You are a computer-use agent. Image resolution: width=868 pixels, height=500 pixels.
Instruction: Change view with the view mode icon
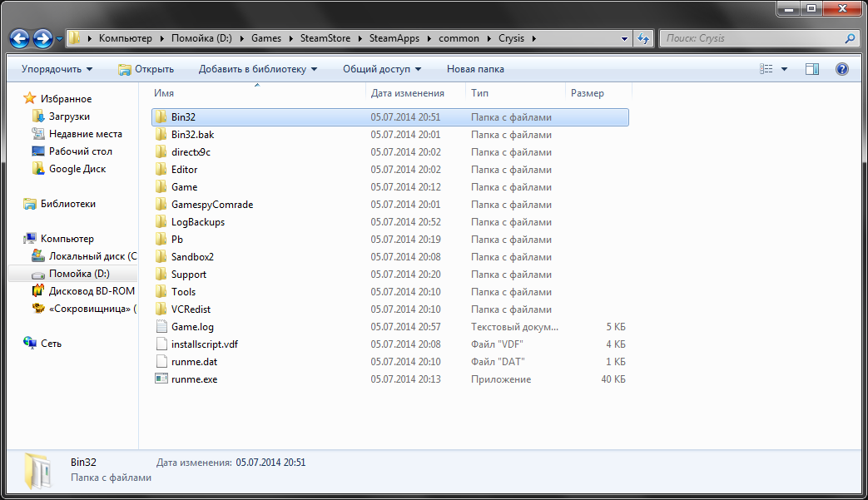(x=766, y=69)
